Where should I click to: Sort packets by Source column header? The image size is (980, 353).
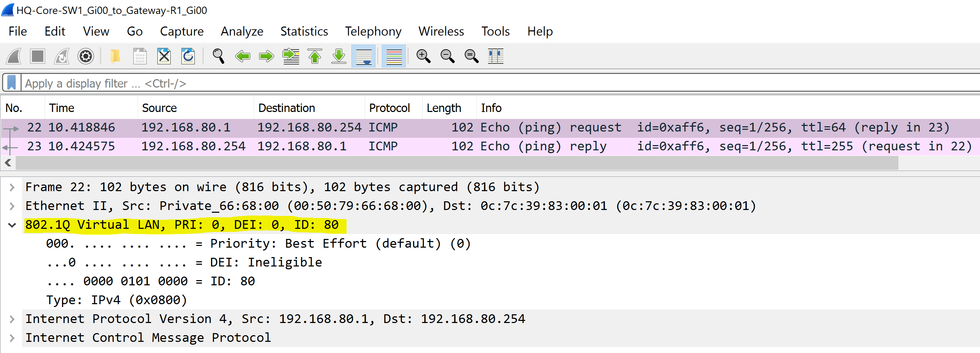click(x=196, y=108)
